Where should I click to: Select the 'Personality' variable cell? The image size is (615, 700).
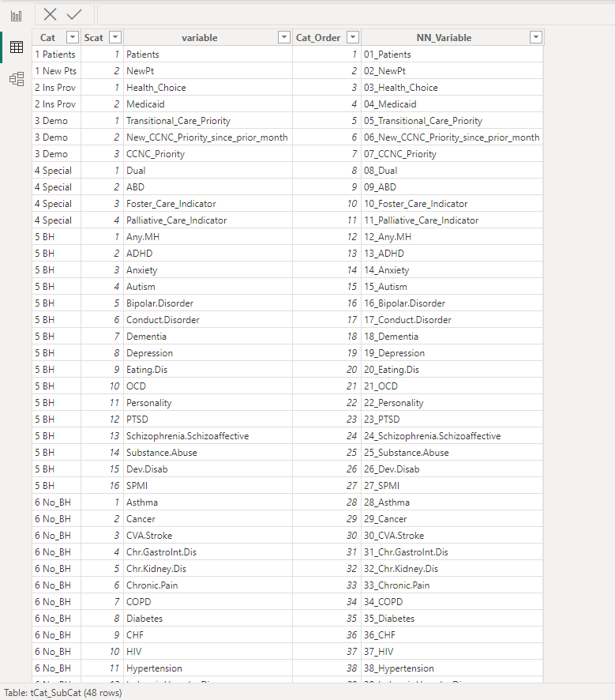tap(208, 403)
